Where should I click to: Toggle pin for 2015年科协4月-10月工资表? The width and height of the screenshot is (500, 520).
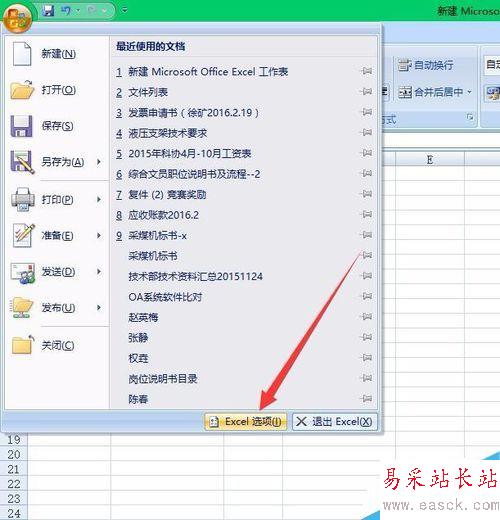tap(367, 153)
